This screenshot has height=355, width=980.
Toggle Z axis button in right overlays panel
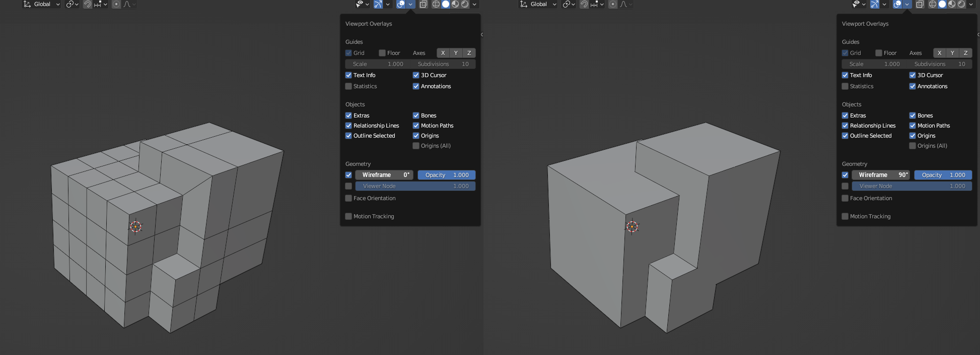[966, 53]
